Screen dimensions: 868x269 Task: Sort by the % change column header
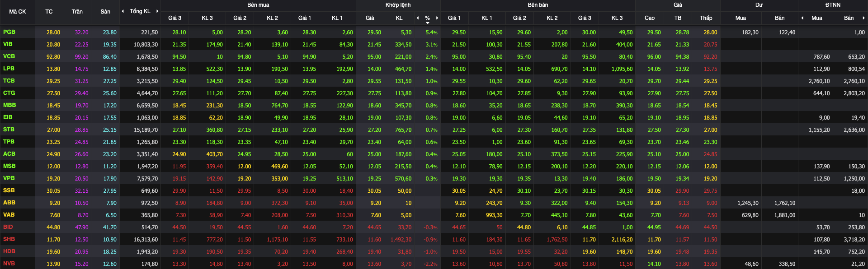pyautogui.click(x=427, y=18)
